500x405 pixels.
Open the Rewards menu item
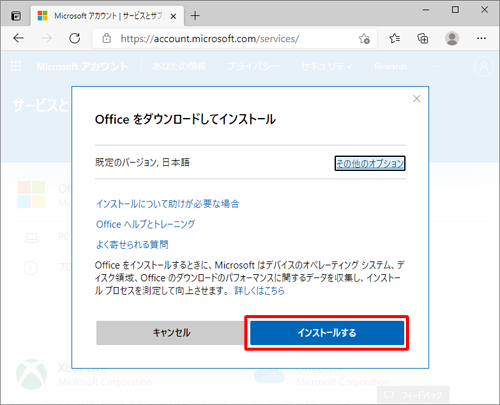tap(391, 66)
